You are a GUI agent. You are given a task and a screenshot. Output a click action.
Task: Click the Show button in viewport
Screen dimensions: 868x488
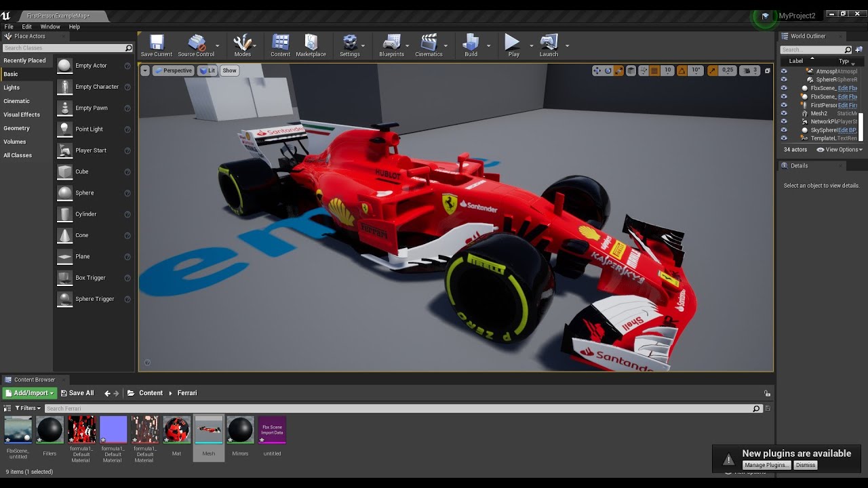click(230, 70)
